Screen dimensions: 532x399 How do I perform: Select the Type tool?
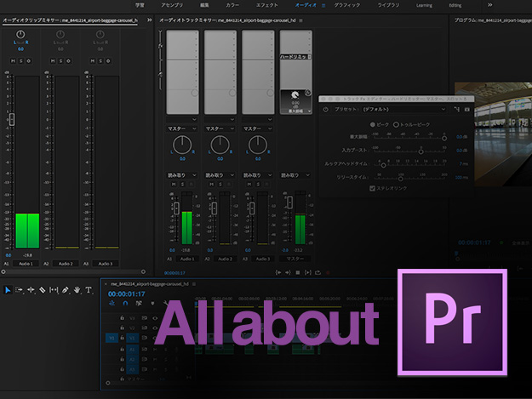pos(88,290)
